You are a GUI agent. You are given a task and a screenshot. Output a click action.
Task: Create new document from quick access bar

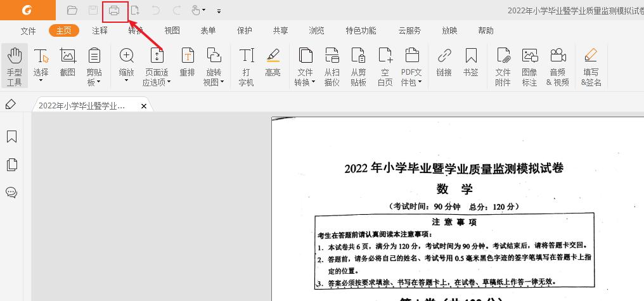pos(135,10)
